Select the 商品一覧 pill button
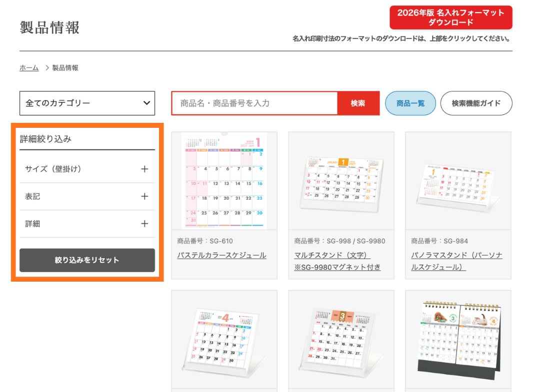 click(410, 103)
